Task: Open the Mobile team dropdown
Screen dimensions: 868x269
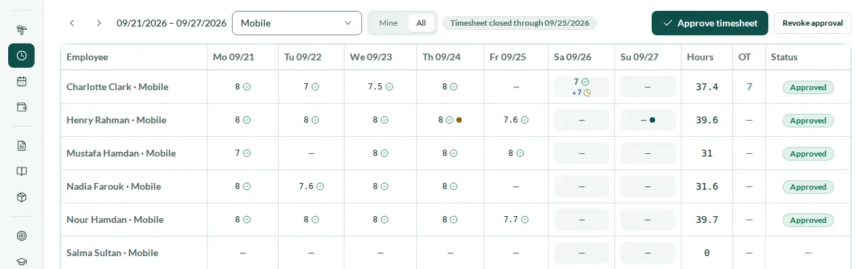Action: coord(297,23)
